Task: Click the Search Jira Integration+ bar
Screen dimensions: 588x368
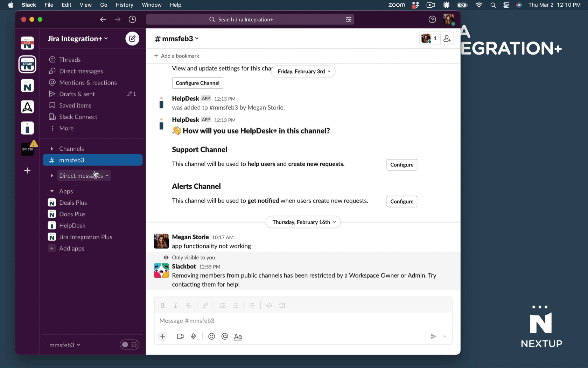Action: click(x=250, y=20)
